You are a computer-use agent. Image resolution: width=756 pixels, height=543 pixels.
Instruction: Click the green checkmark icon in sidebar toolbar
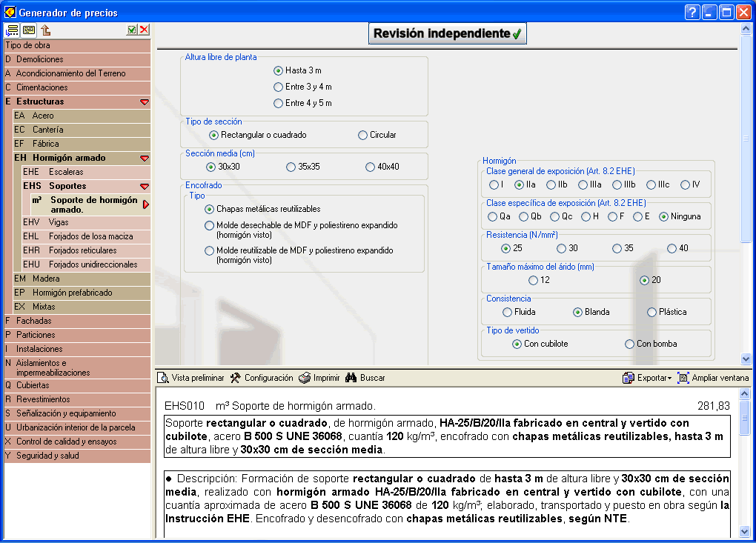pyautogui.click(x=131, y=30)
